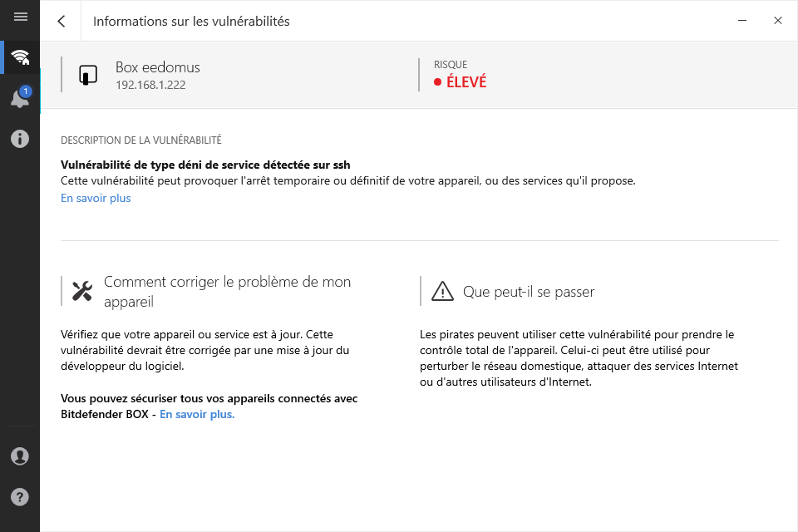Screen dimensions: 798x532
Task: Open the information icon in sidebar
Action: point(20,139)
